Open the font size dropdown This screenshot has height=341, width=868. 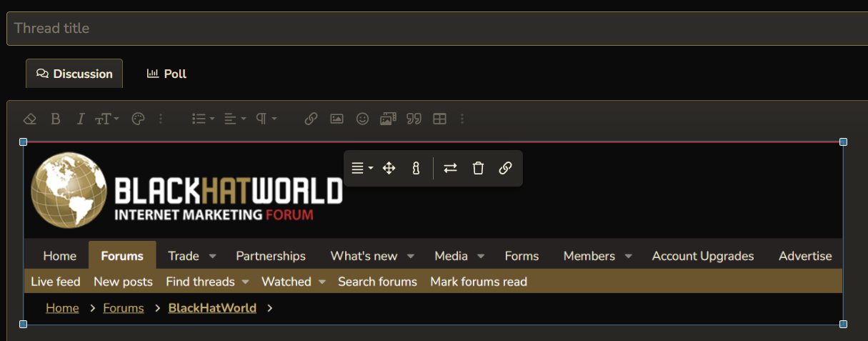pos(107,119)
